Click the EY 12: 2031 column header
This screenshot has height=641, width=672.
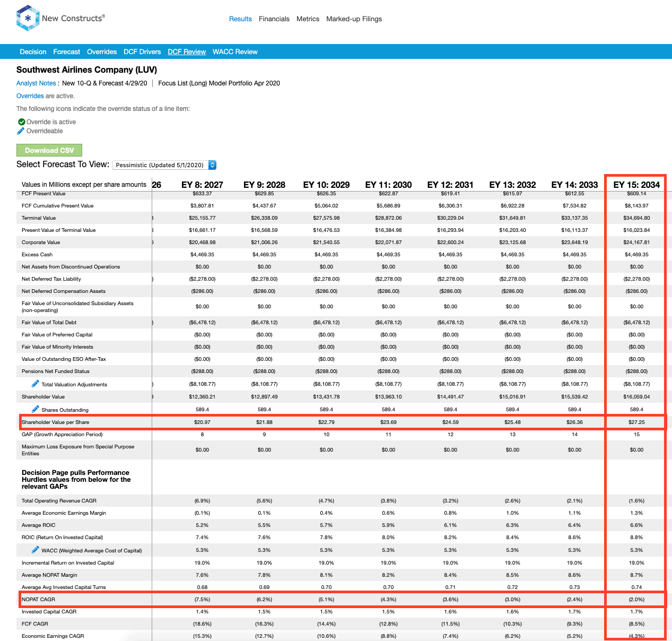point(450,185)
